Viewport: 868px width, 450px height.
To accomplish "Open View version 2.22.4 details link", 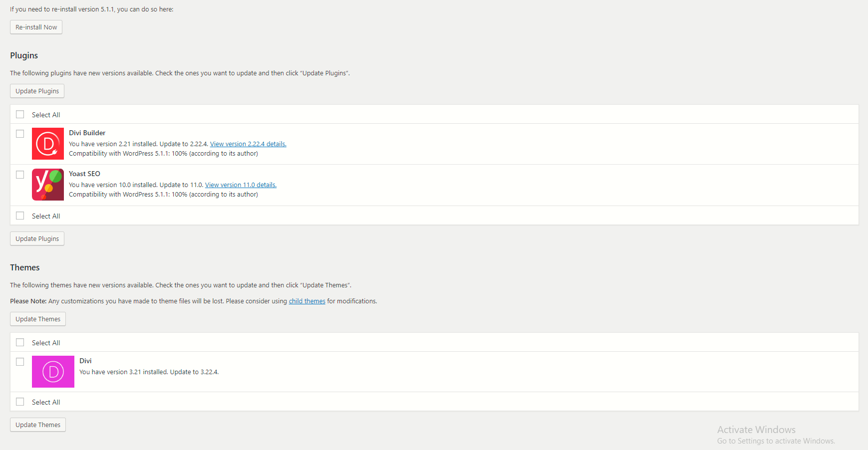I will click(248, 144).
